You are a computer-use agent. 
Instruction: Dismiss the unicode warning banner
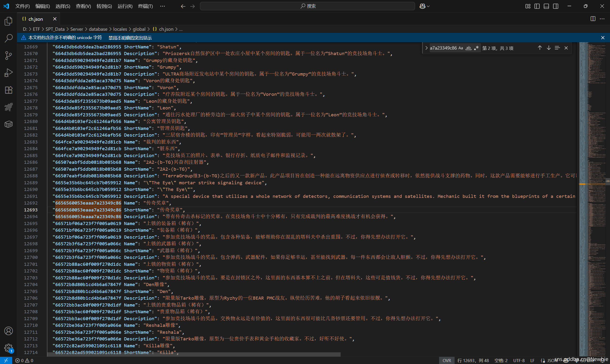click(603, 37)
